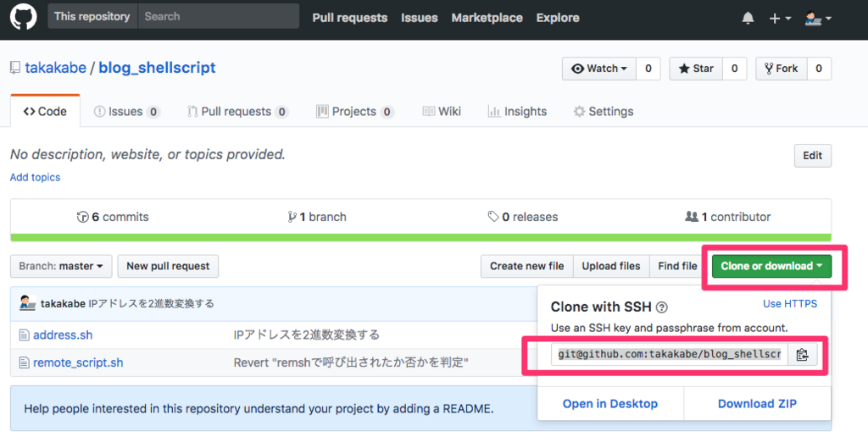Open the Watch dropdown button
868x448 pixels.
(599, 69)
